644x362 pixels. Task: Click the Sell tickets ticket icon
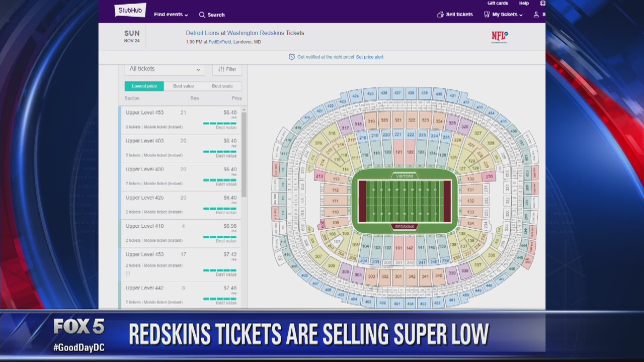click(441, 15)
